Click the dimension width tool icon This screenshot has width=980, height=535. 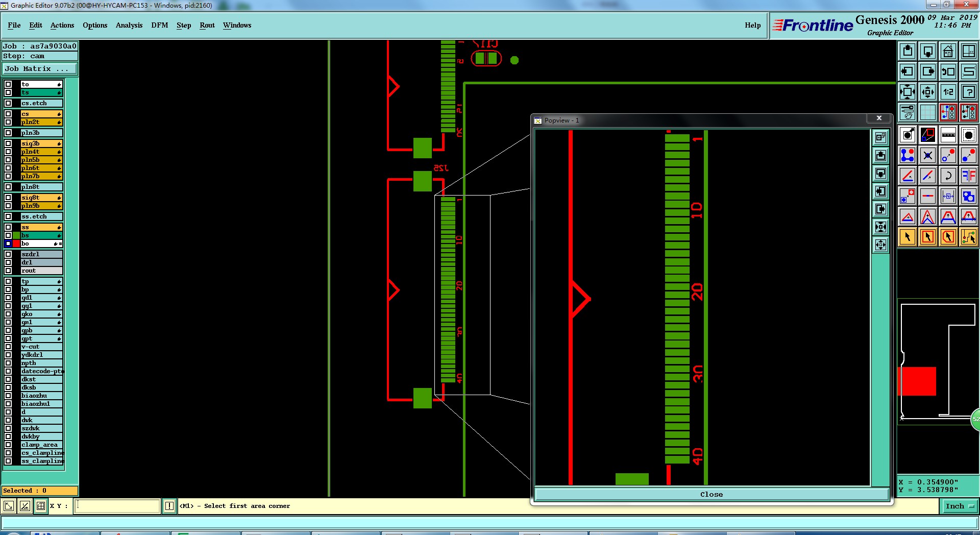pyautogui.click(x=948, y=196)
